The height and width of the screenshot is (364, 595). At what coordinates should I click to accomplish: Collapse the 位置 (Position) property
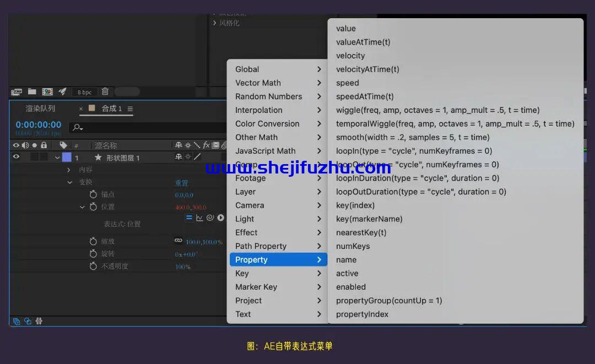point(82,207)
